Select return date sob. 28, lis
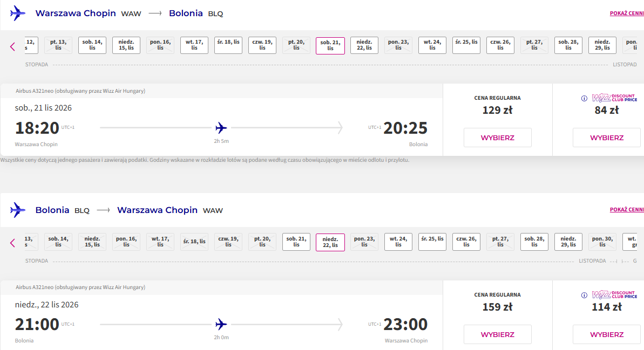This screenshot has width=644, height=350. tap(534, 242)
